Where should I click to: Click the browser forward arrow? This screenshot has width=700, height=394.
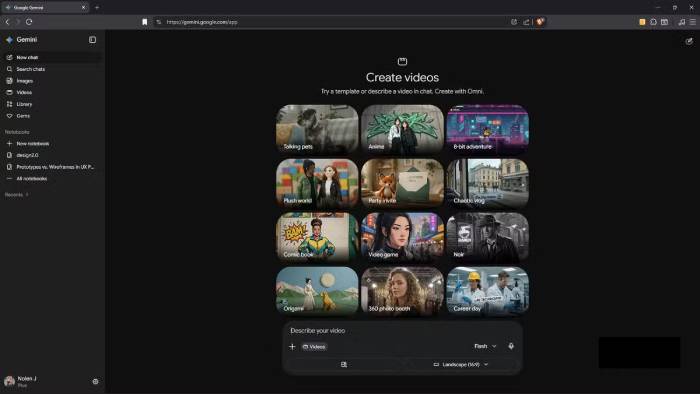[x=18, y=22]
